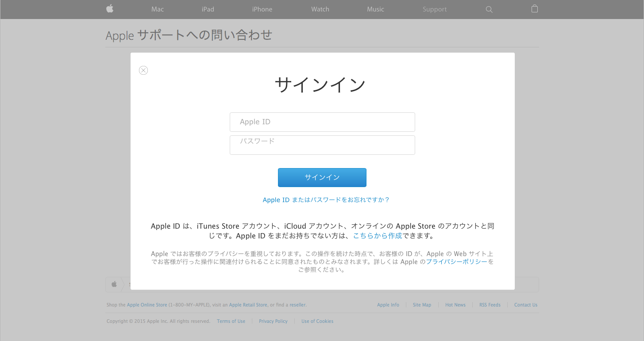This screenshot has height=341, width=644.
Task: Click the blue サインイン button
Action: tap(322, 177)
